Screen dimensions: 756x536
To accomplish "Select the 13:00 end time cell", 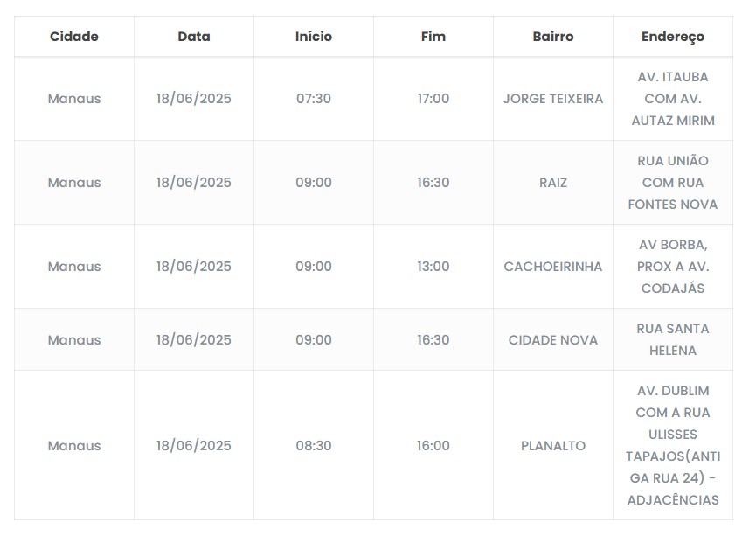I will tap(433, 267).
